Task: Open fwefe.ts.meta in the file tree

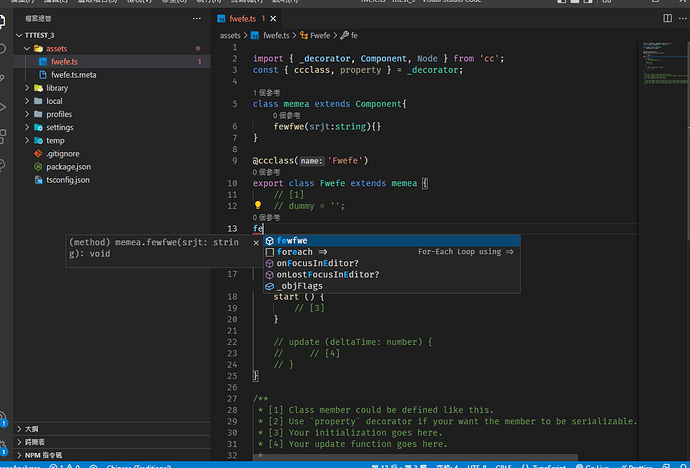Action: (x=73, y=75)
